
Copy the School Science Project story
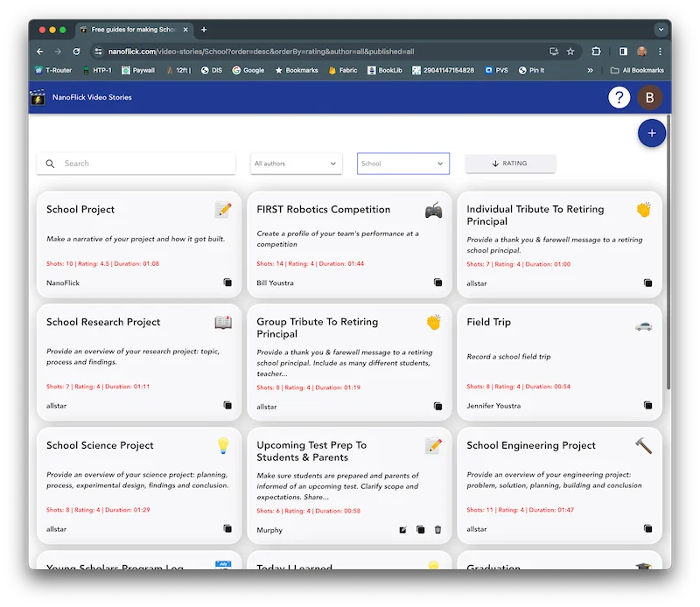[x=227, y=528]
